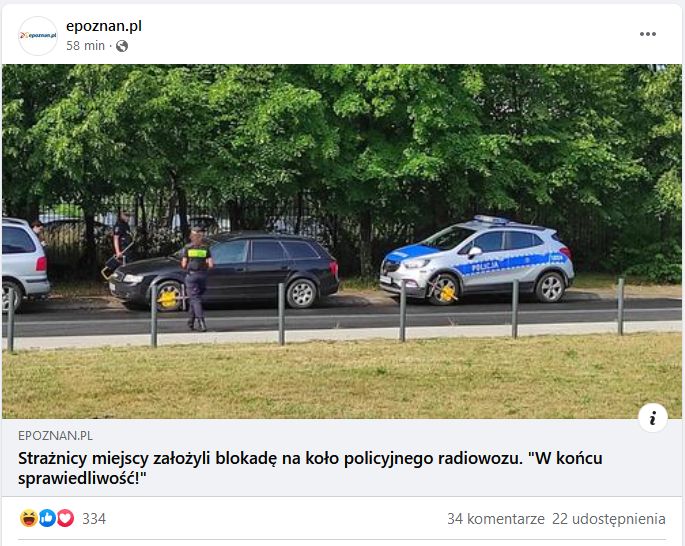
Task: Click the sprawiedliwość!" headline second line
Action: [x=81, y=478]
